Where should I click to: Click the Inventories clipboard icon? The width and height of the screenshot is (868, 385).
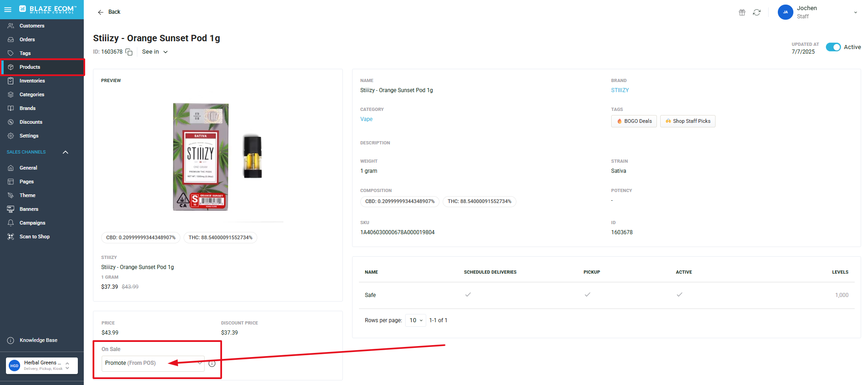[x=11, y=81]
